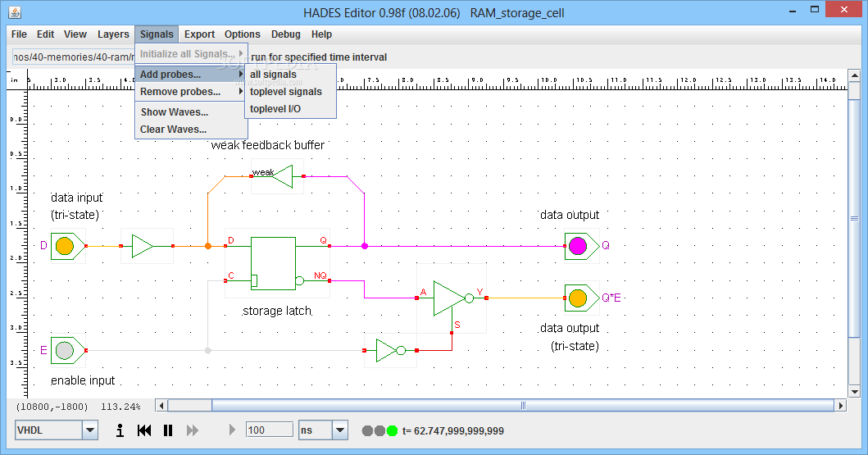Select the enable inverter gate
The width and height of the screenshot is (868, 455).
click(x=390, y=350)
